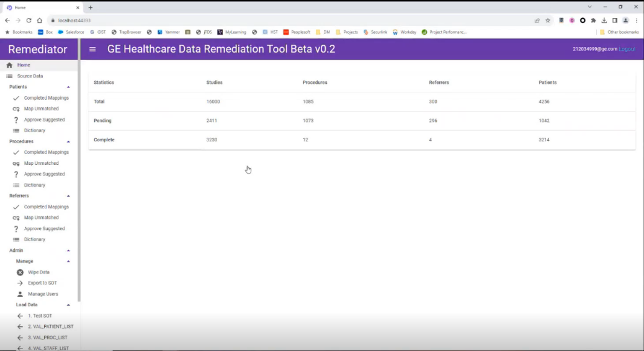The height and width of the screenshot is (351, 644).
Task: Click the Pending studies value 2411
Action: tap(212, 121)
